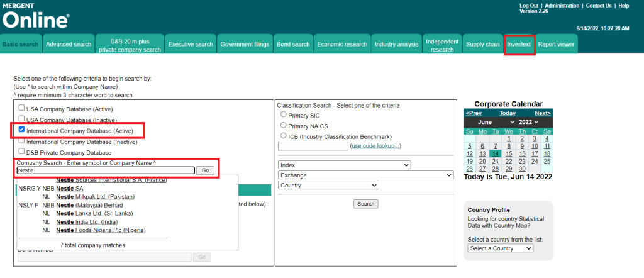
Task: Open the Report viewer tab
Action: point(556,44)
